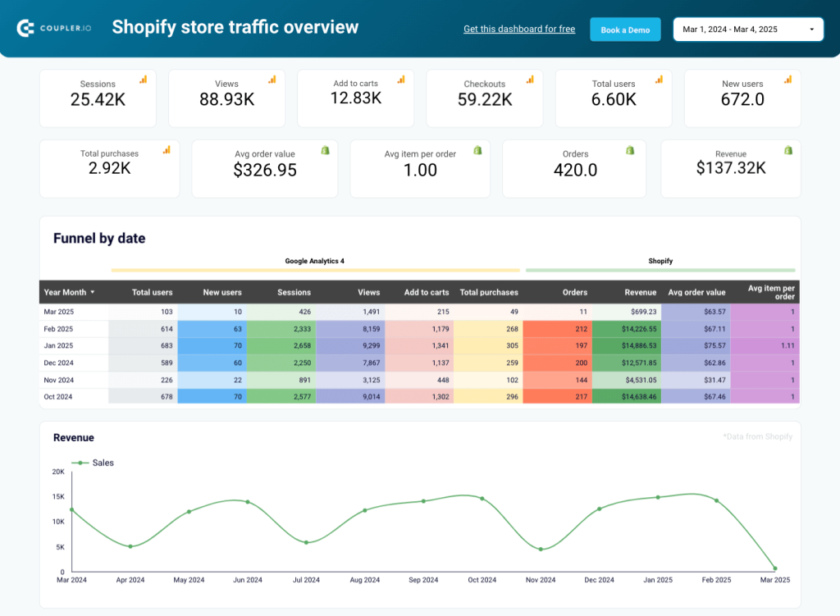Click the $12,571.85 revenue cell
The width and height of the screenshot is (840, 616).
(626, 363)
